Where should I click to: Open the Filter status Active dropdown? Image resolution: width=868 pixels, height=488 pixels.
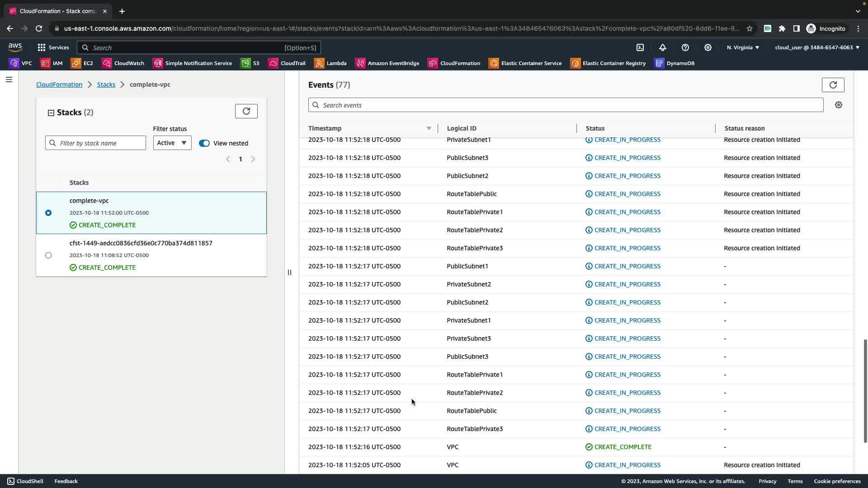pyautogui.click(x=172, y=143)
